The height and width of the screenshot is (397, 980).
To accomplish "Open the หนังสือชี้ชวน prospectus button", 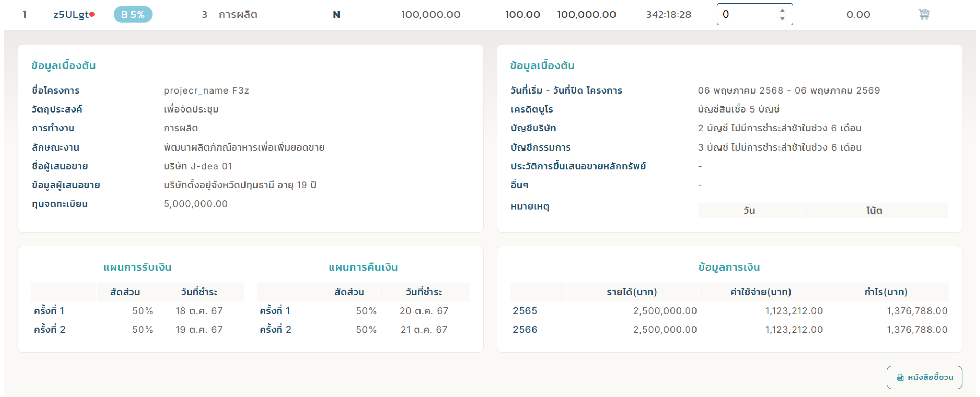I will coord(924,377).
